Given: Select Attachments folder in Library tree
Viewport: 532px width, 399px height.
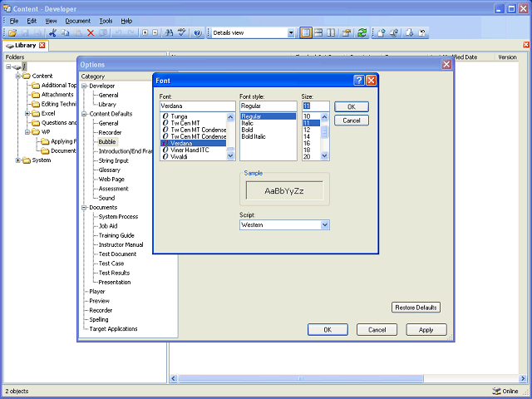Looking at the screenshot, I should 57,95.
